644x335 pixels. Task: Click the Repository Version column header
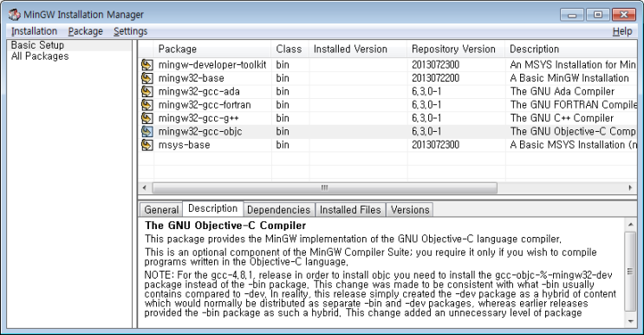(x=456, y=49)
